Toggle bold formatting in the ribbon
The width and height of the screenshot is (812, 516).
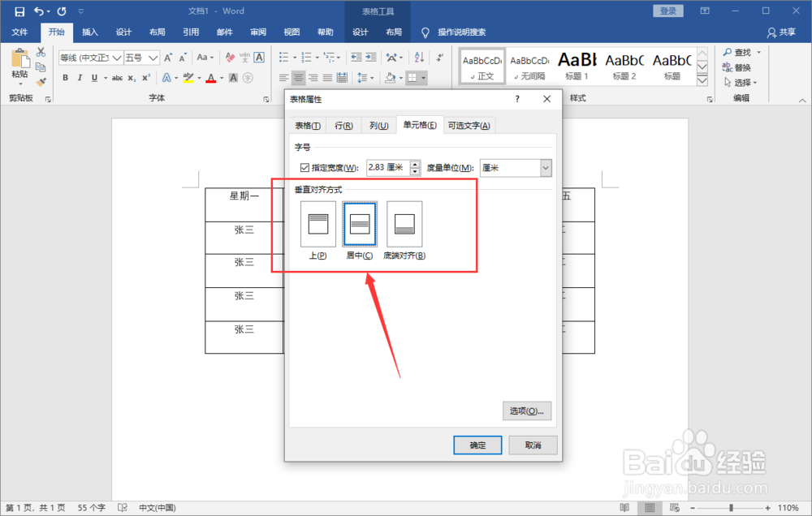coord(65,77)
